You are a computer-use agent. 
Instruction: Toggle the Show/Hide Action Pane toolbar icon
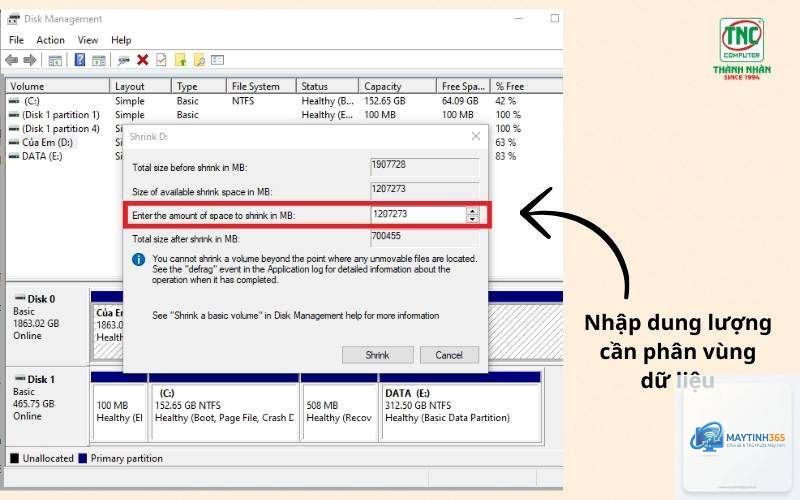coord(98,60)
